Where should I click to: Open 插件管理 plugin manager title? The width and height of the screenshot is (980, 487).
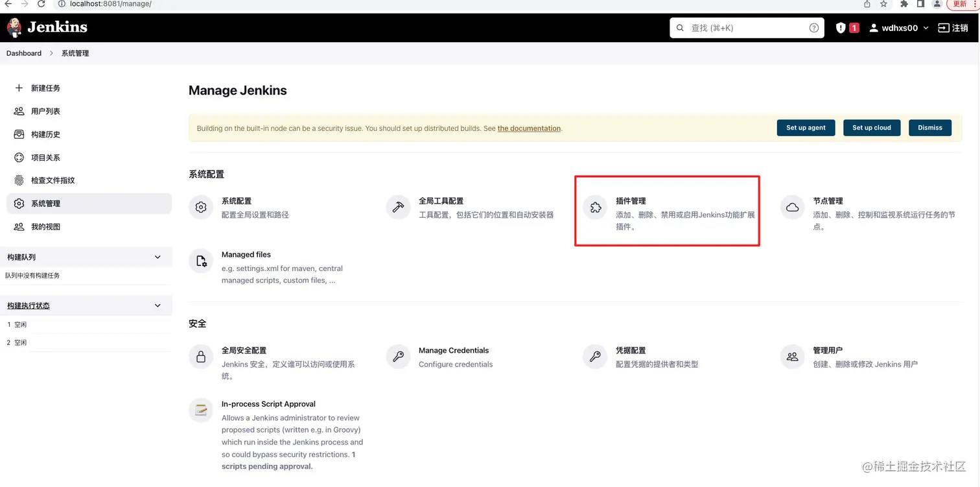(631, 201)
